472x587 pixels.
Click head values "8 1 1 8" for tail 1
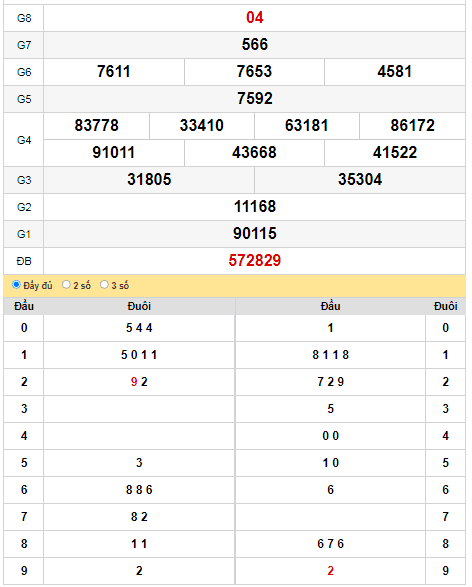coord(331,355)
